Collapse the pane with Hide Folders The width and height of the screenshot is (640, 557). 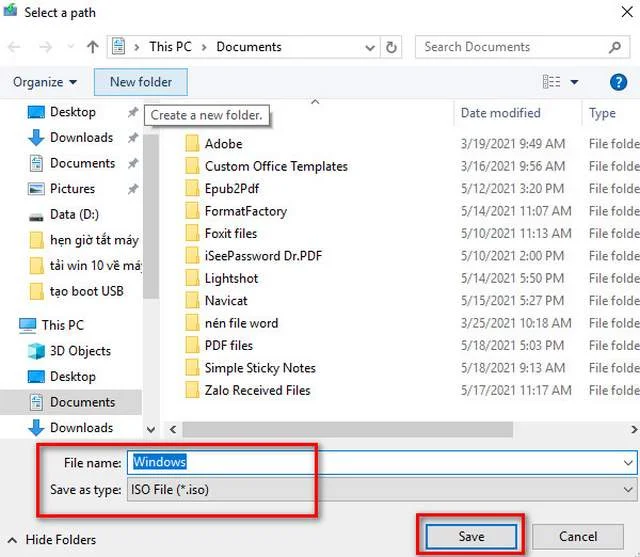pos(52,540)
